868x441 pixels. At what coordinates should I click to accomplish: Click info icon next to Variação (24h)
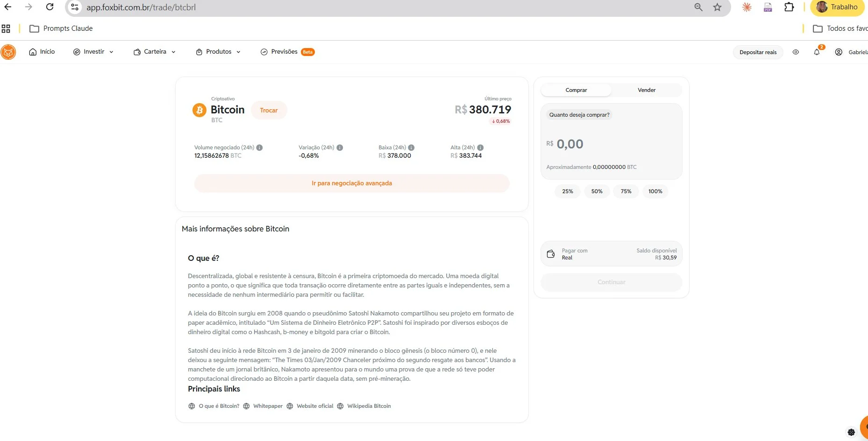tap(340, 147)
